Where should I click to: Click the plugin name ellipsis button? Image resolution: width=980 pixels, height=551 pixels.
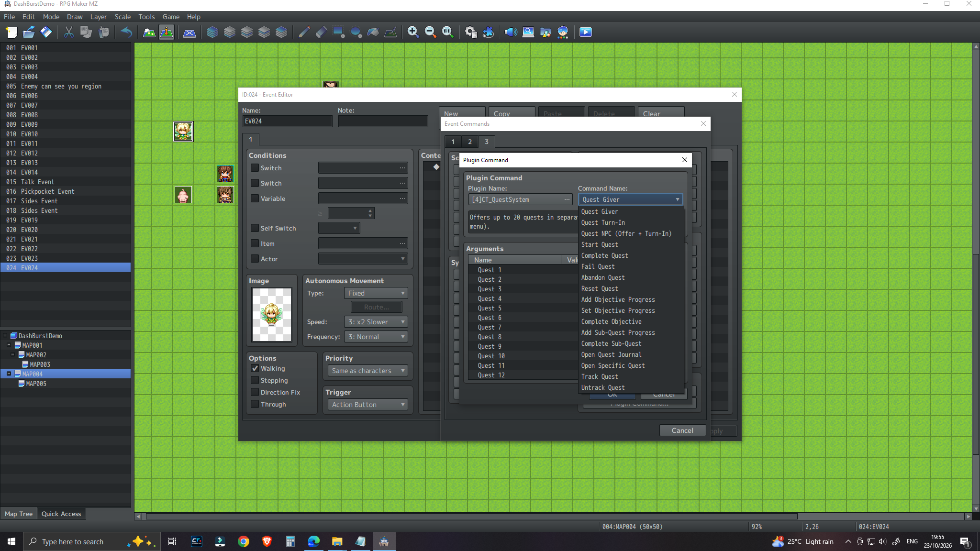(x=567, y=199)
